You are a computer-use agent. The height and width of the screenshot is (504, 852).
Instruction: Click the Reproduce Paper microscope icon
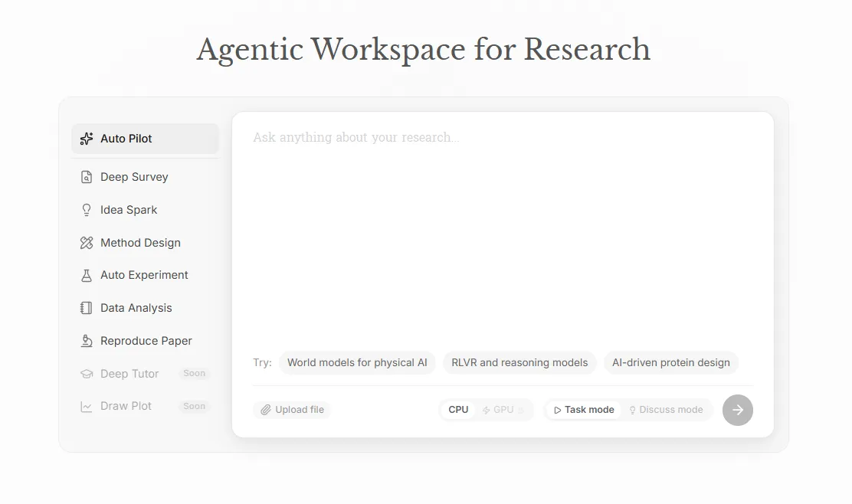click(x=87, y=341)
